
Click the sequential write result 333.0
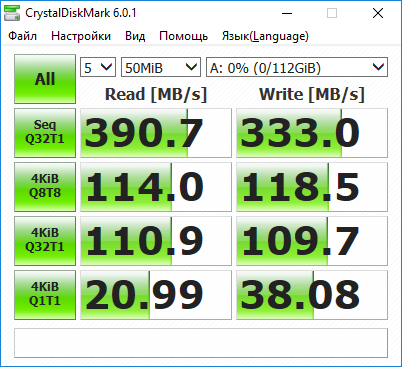(x=312, y=133)
